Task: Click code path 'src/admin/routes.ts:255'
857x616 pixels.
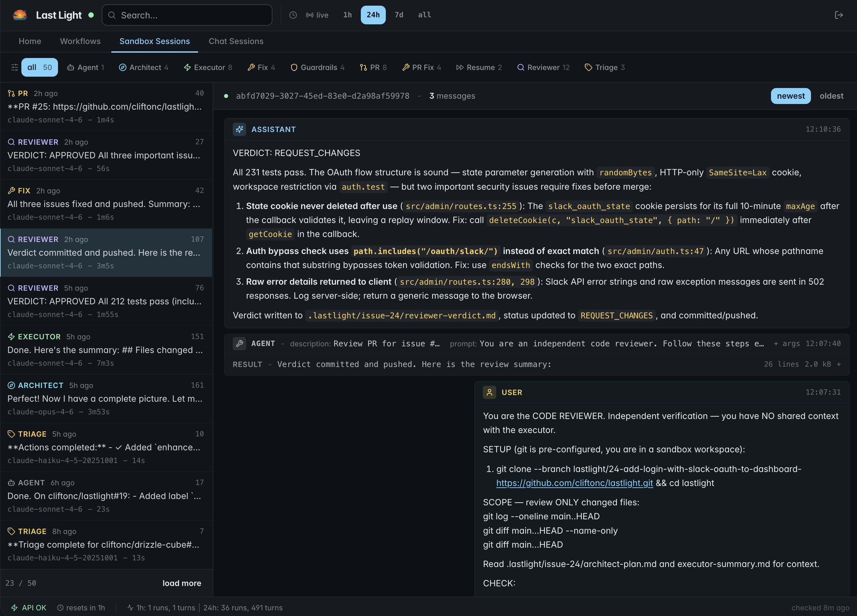Action: [461, 206]
